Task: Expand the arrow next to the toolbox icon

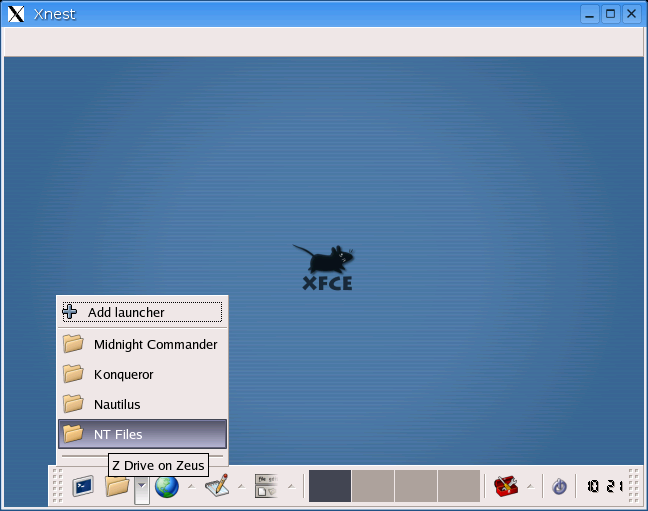Action: click(529, 486)
